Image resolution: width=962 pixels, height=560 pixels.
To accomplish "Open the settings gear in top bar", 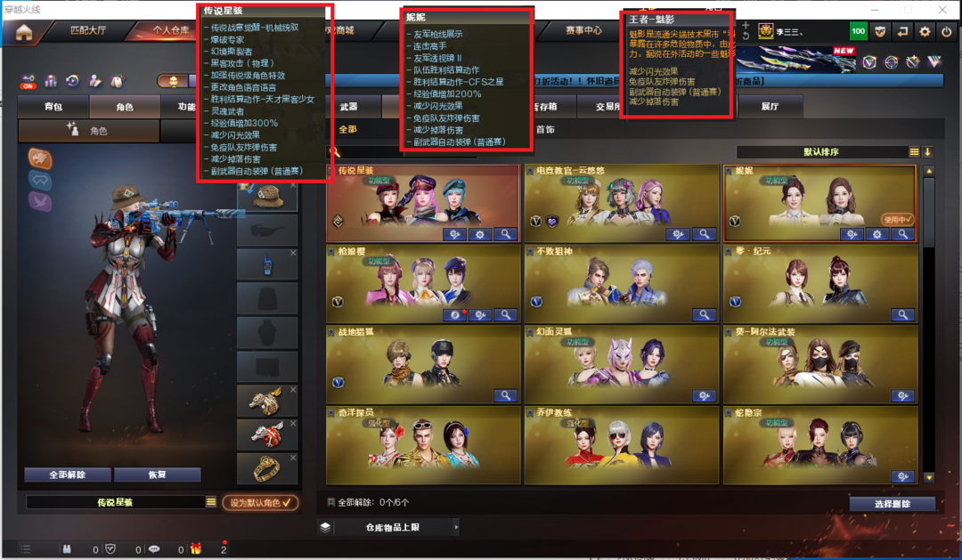I will pyautogui.click(x=925, y=32).
